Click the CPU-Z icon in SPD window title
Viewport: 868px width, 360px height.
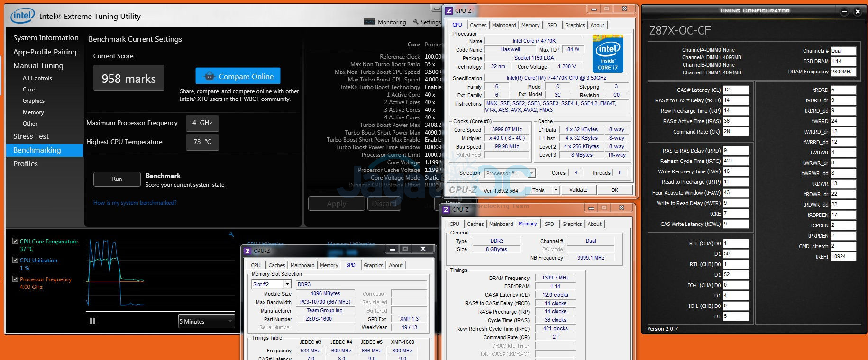[247, 251]
